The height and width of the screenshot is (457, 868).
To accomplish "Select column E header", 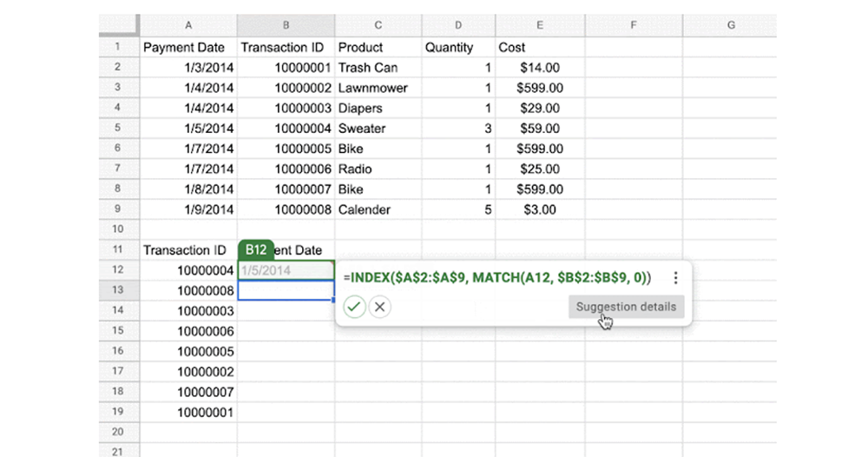I will (540, 25).
